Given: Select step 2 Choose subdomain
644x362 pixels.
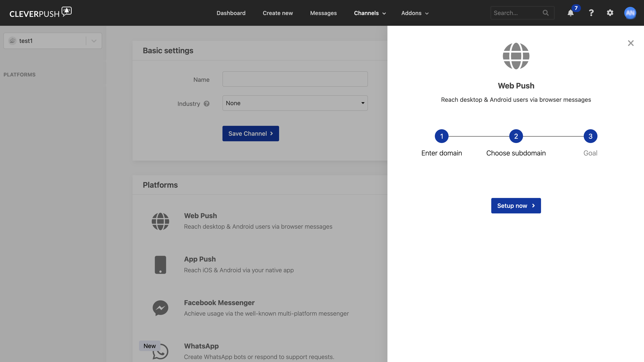Looking at the screenshot, I should click(516, 136).
